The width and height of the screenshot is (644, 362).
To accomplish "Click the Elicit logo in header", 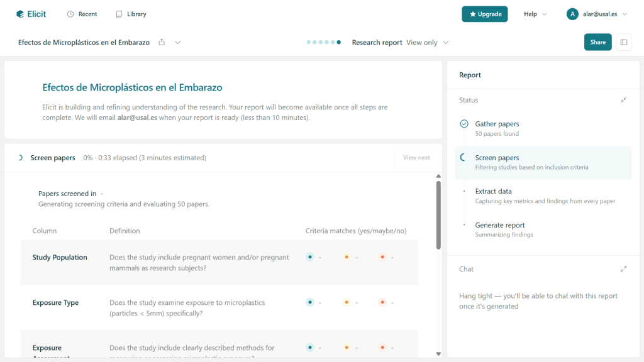I will (x=31, y=14).
